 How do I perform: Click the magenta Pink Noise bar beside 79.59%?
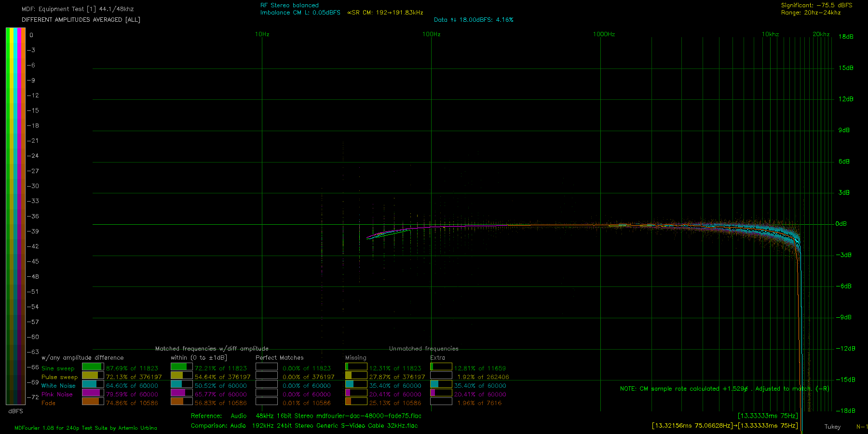pos(93,393)
